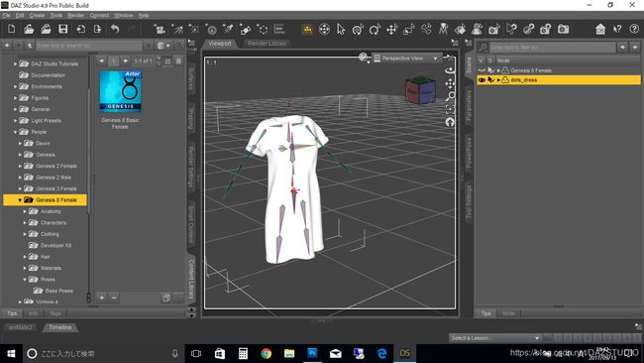The image size is (644, 363).
Task: Toggle selectable arrow for Genesis 8 Female node
Action: pyautogui.click(x=490, y=70)
